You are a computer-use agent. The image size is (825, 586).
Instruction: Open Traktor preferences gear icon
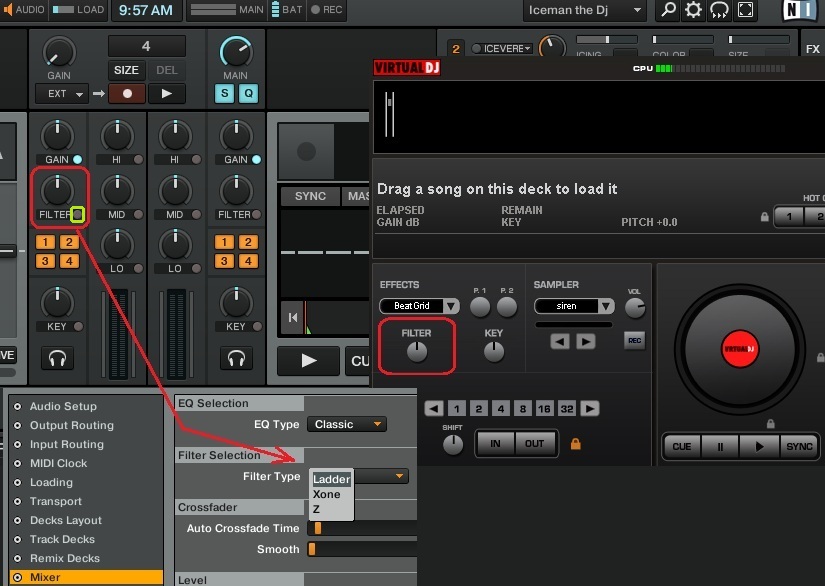tap(693, 9)
